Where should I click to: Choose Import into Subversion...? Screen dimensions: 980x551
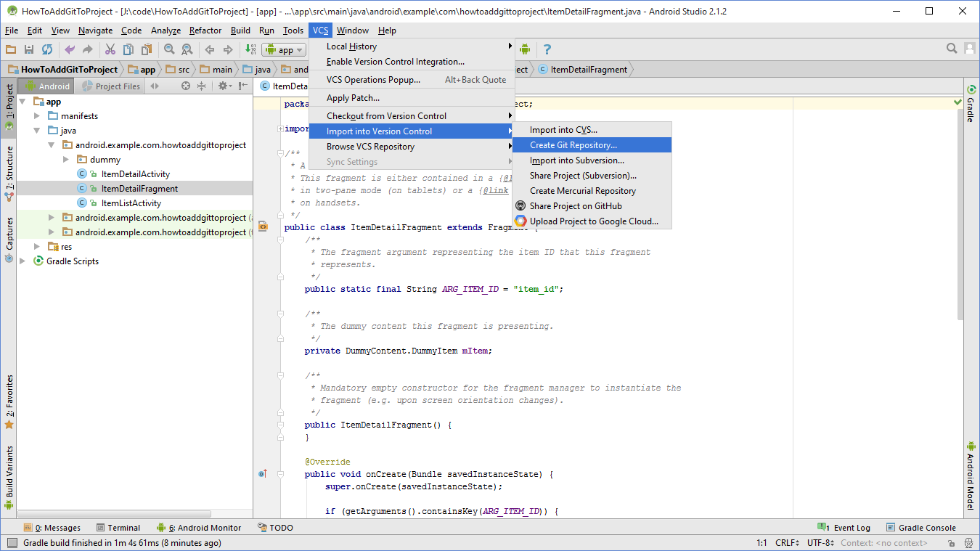click(x=592, y=160)
